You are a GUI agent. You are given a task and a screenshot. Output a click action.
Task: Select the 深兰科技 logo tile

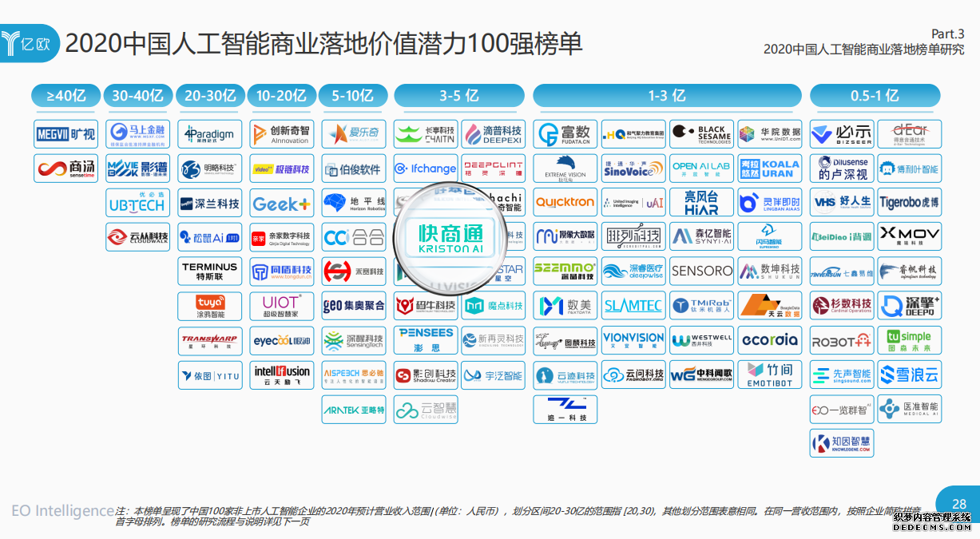click(210, 203)
